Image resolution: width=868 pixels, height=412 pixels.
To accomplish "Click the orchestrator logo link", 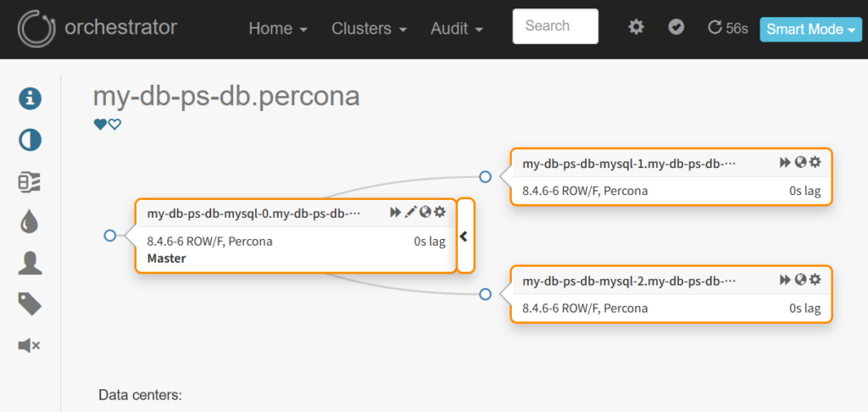I will tap(97, 28).
